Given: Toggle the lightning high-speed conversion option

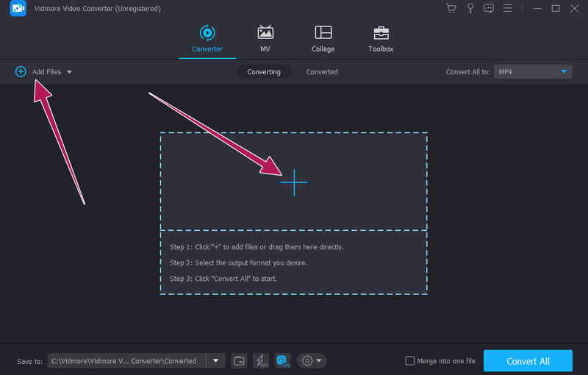Looking at the screenshot, I should pyautogui.click(x=261, y=360).
